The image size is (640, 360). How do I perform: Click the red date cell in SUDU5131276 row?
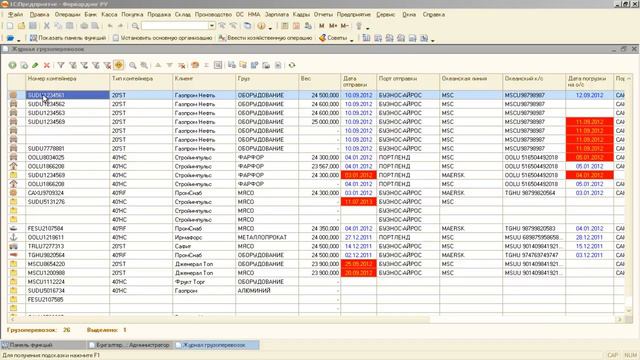pos(358,202)
